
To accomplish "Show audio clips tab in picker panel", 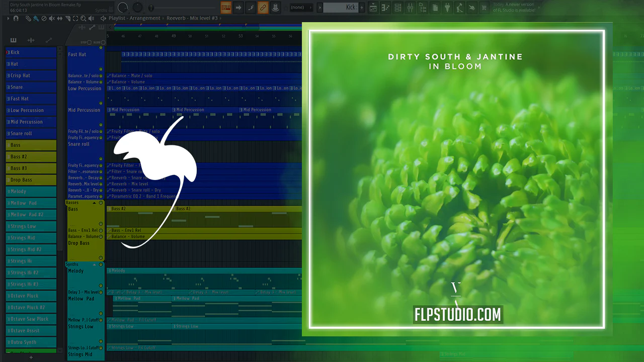I will [31, 40].
